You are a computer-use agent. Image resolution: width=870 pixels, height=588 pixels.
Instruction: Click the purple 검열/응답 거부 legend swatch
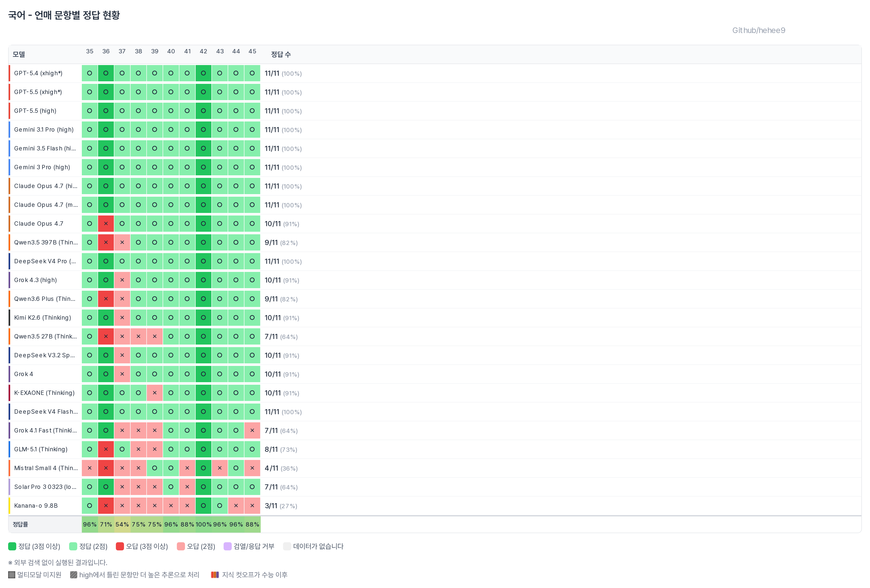(228, 546)
